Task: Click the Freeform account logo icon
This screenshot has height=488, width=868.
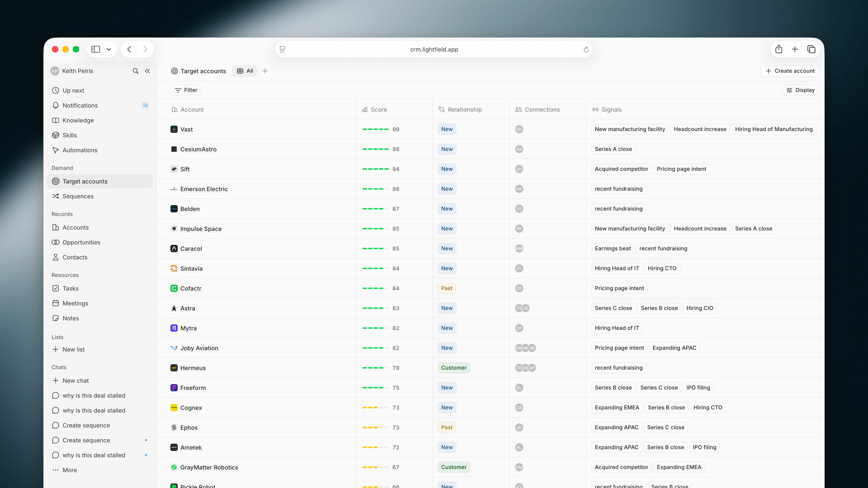Action: (x=174, y=388)
